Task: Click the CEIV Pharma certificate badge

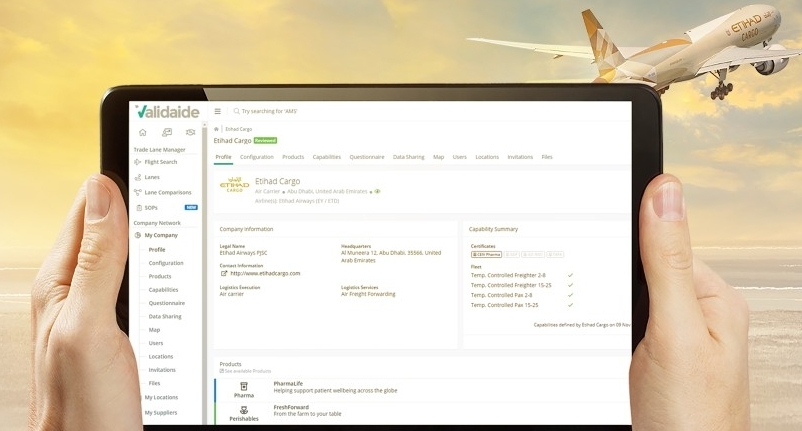Action: coord(486,254)
